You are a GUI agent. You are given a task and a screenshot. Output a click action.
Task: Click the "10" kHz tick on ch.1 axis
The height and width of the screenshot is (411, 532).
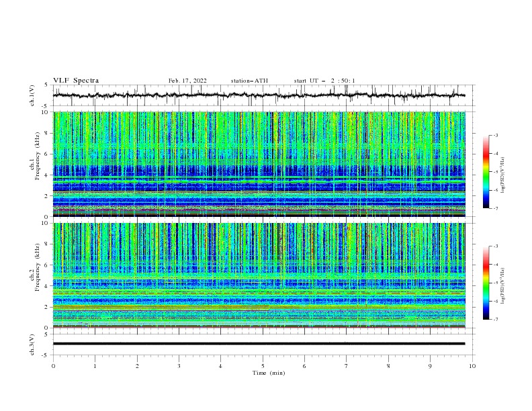click(x=46, y=112)
